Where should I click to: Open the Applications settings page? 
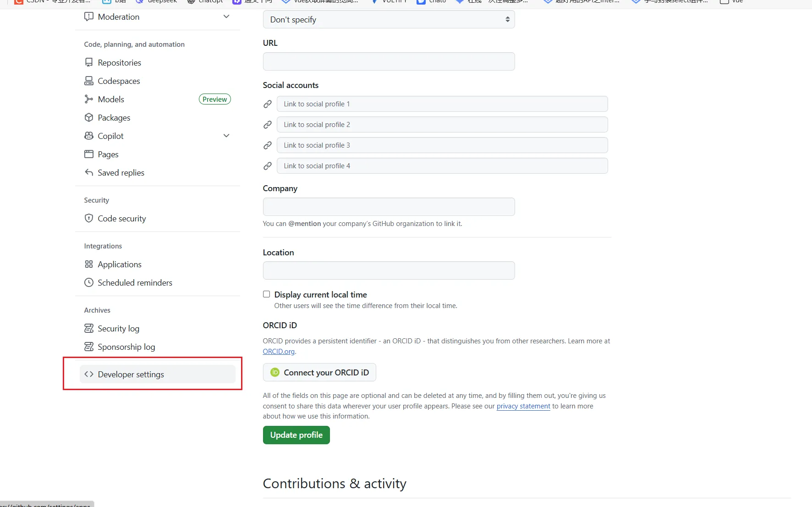(120, 264)
